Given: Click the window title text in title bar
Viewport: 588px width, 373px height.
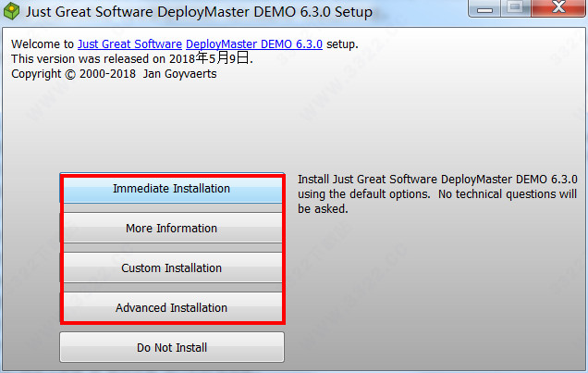Looking at the screenshot, I should [x=199, y=13].
